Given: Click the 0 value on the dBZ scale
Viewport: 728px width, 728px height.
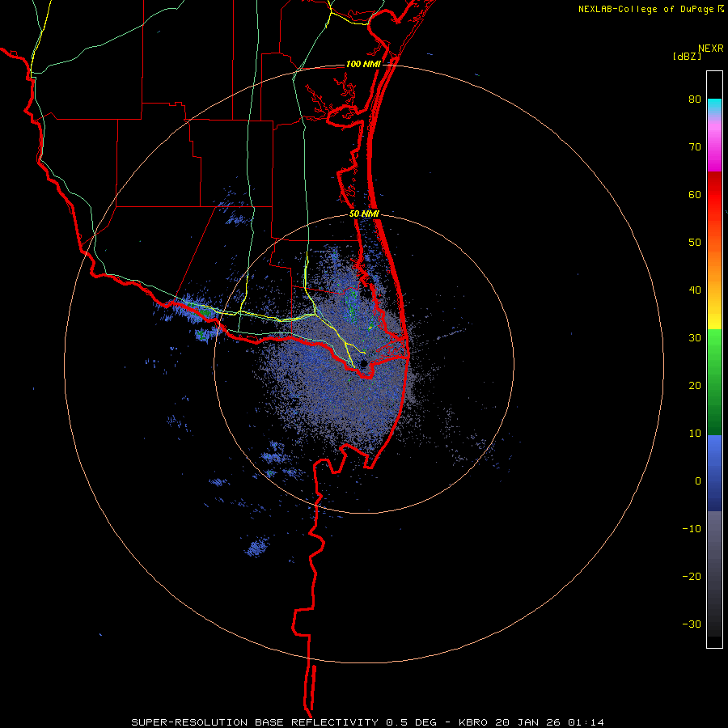Looking at the screenshot, I should tap(698, 481).
